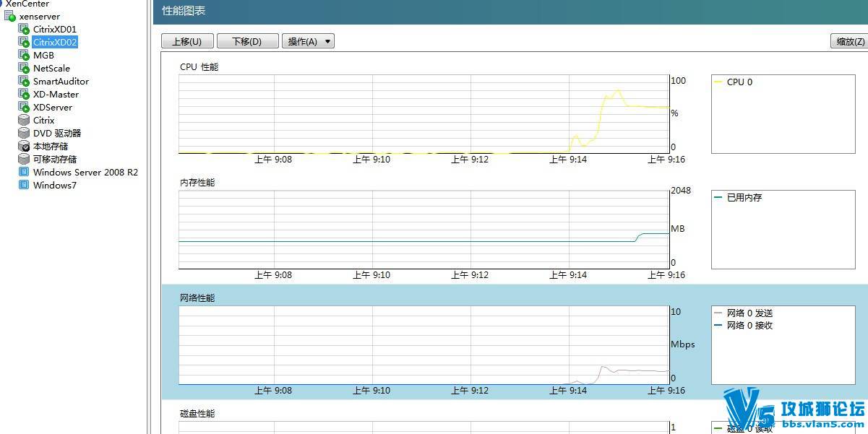Open the 操作(A) dropdown menu
The image size is (868, 434).
click(308, 42)
